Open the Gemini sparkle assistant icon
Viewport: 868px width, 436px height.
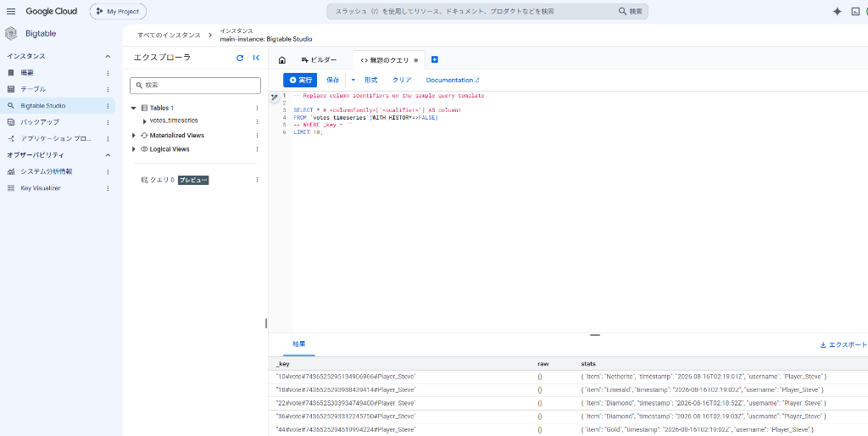(837, 11)
